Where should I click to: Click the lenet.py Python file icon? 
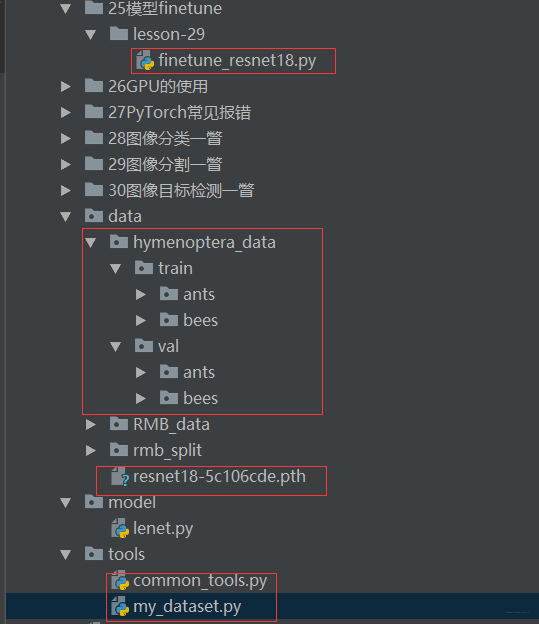(120, 528)
